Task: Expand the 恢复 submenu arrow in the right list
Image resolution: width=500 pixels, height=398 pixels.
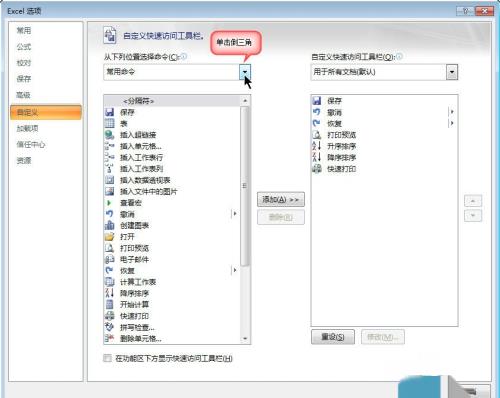Action: [x=452, y=123]
